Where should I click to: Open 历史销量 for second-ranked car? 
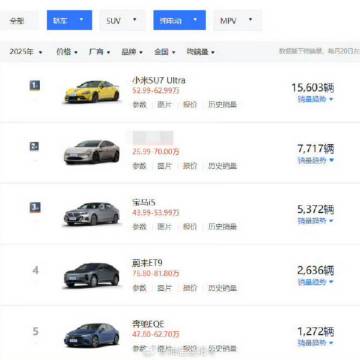tap(222, 166)
